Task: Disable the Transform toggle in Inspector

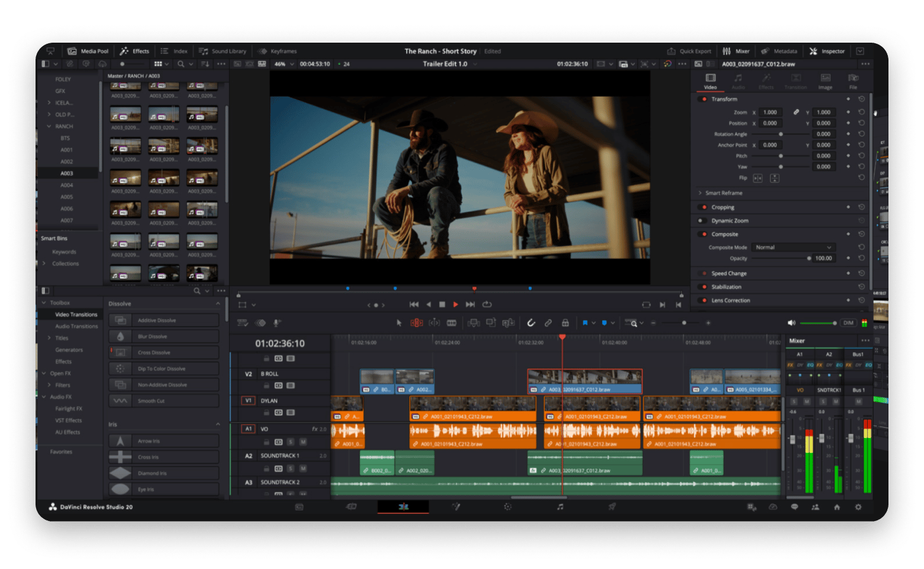Action: pos(704,99)
